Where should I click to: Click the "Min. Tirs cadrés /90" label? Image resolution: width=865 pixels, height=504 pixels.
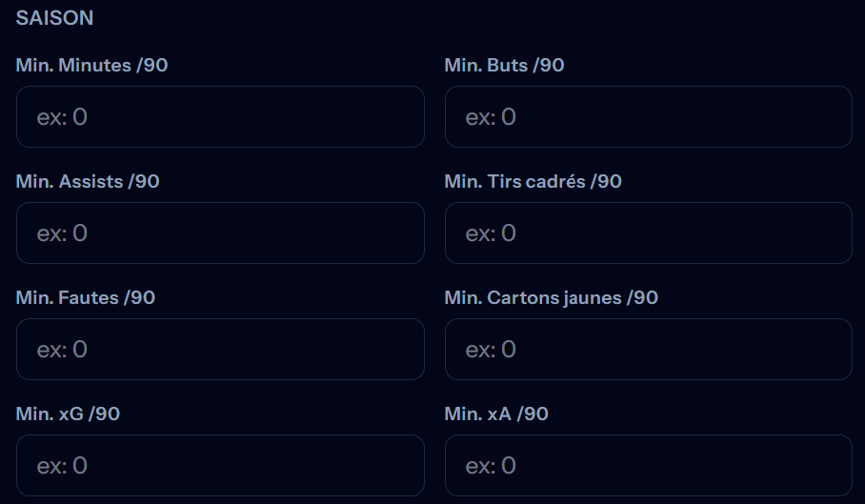tap(533, 182)
